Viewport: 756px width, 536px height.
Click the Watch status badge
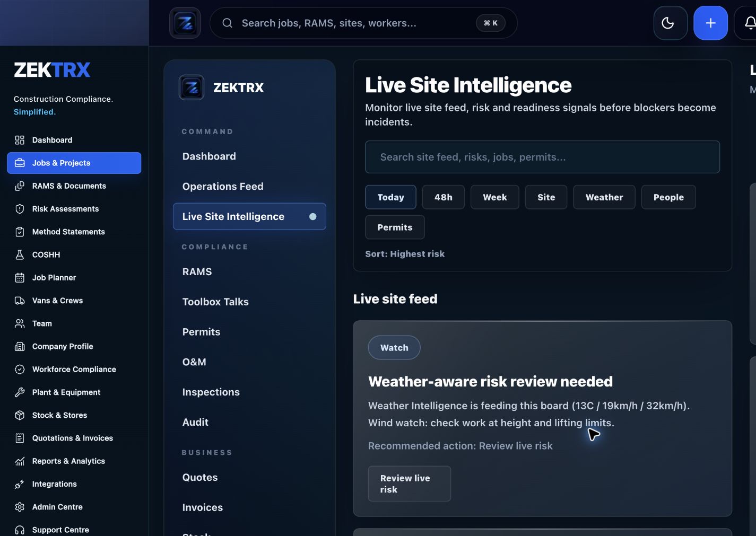(x=394, y=348)
